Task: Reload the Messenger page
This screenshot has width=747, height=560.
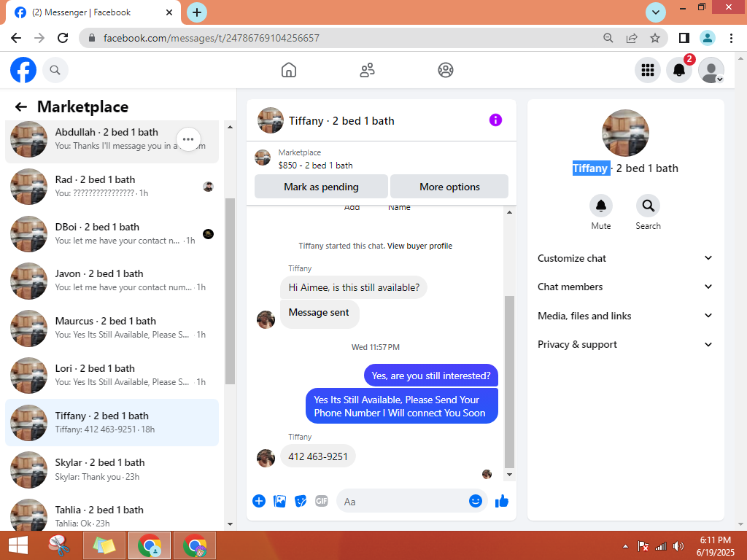Action: pos(63,38)
